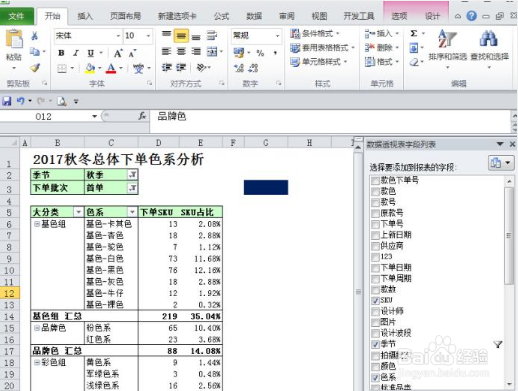The image size is (518, 391).
Task: Check the 款号 field checkbox
Action: coord(375,203)
